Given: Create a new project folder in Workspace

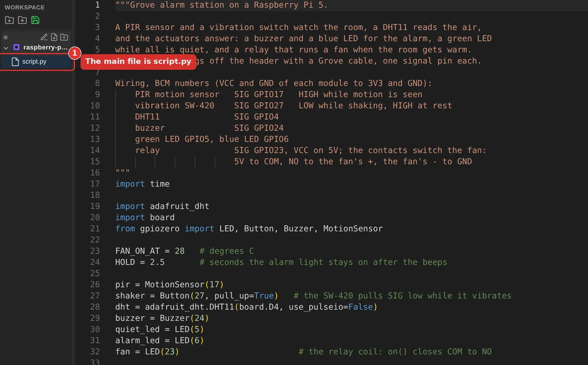Looking at the screenshot, I should point(9,20).
